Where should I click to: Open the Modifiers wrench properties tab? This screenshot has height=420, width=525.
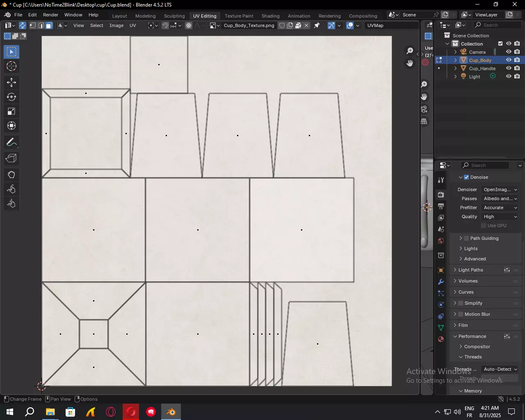tap(441, 282)
